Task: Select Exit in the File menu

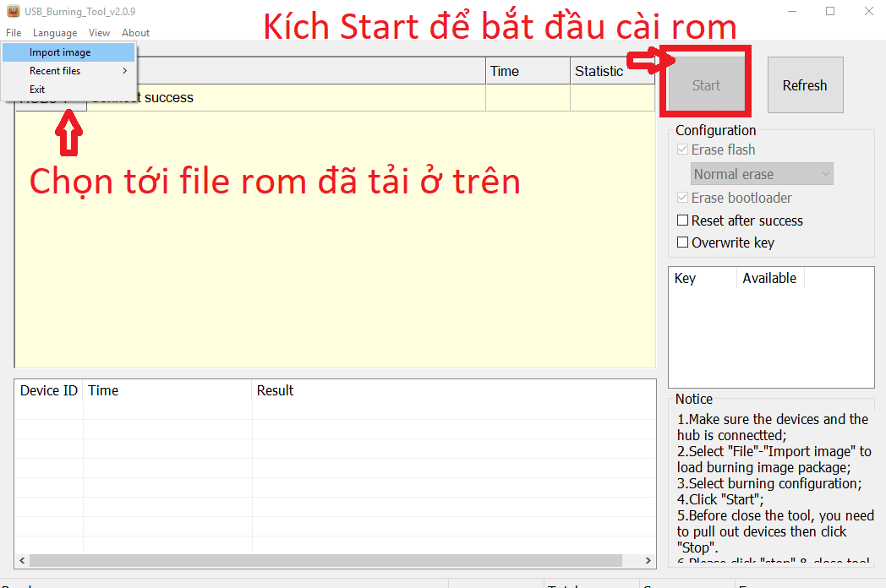Action: 68,90
